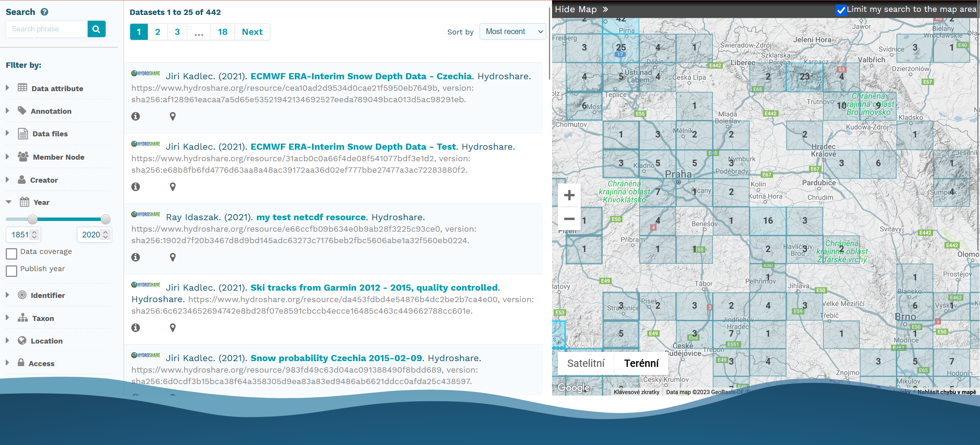The width and height of the screenshot is (980, 445).
Task: Click the maximum year 2020 field
Action: pyautogui.click(x=95, y=234)
